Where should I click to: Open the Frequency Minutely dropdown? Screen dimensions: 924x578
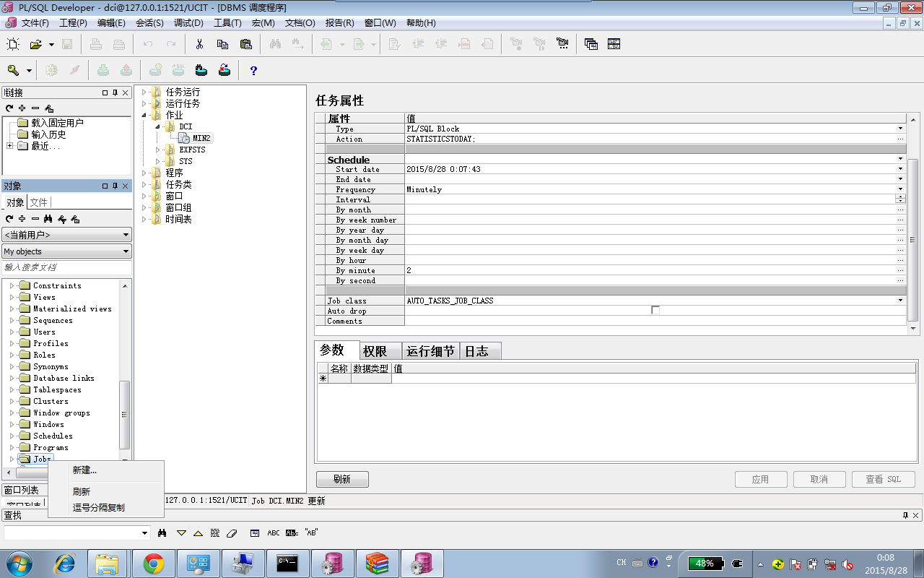click(901, 189)
